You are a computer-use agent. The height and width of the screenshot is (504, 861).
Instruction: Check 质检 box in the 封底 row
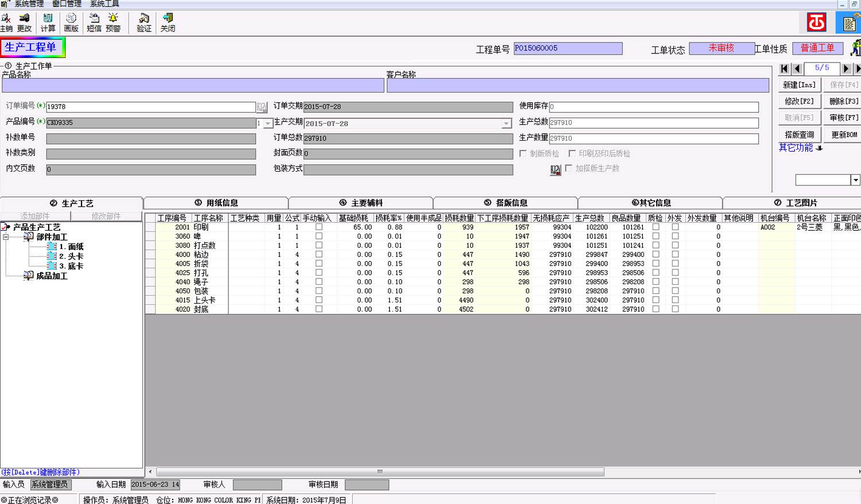[x=656, y=309]
